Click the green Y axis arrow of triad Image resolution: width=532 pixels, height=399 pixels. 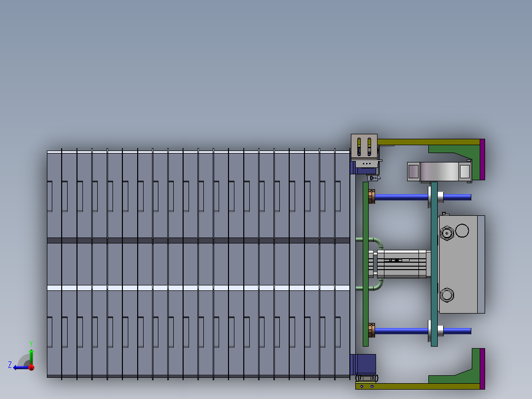[31, 356]
